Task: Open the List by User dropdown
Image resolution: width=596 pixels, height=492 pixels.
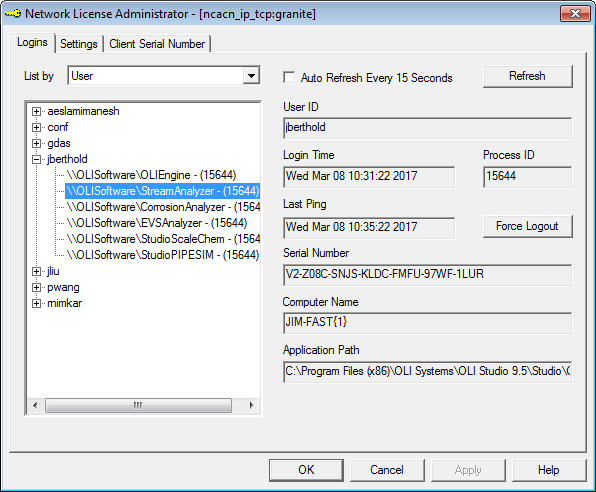Action: [251, 76]
